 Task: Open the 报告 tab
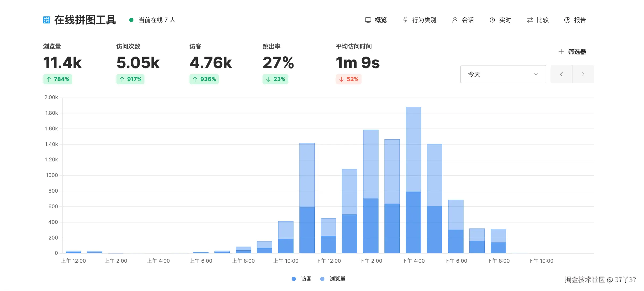[580, 20]
